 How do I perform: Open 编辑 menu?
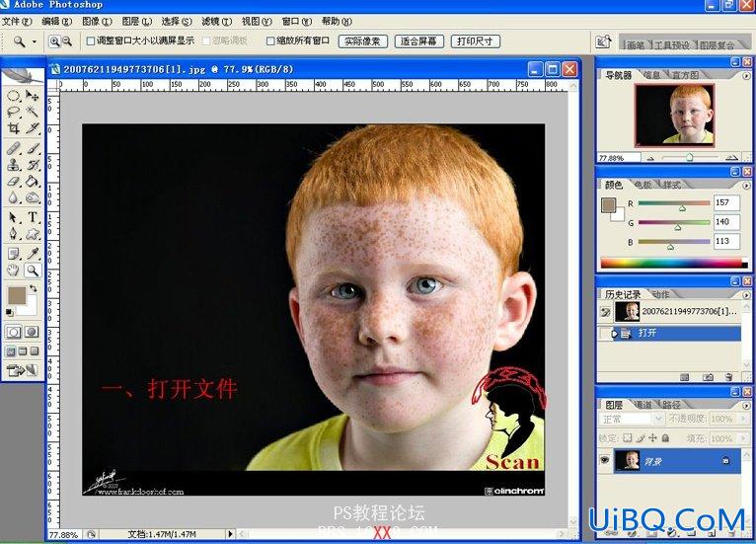(x=57, y=21)
